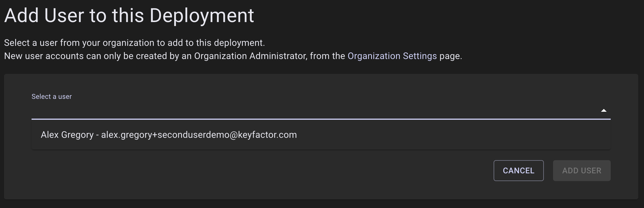Click the 'Select a user from your organization' text
Image resolution: width=644 pixels, height=208 pixels.
134,43
